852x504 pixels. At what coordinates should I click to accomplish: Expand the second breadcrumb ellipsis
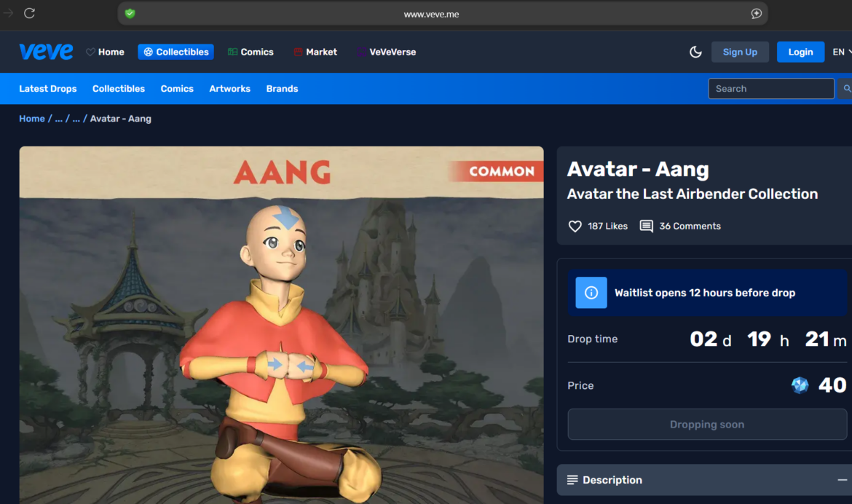76,119
